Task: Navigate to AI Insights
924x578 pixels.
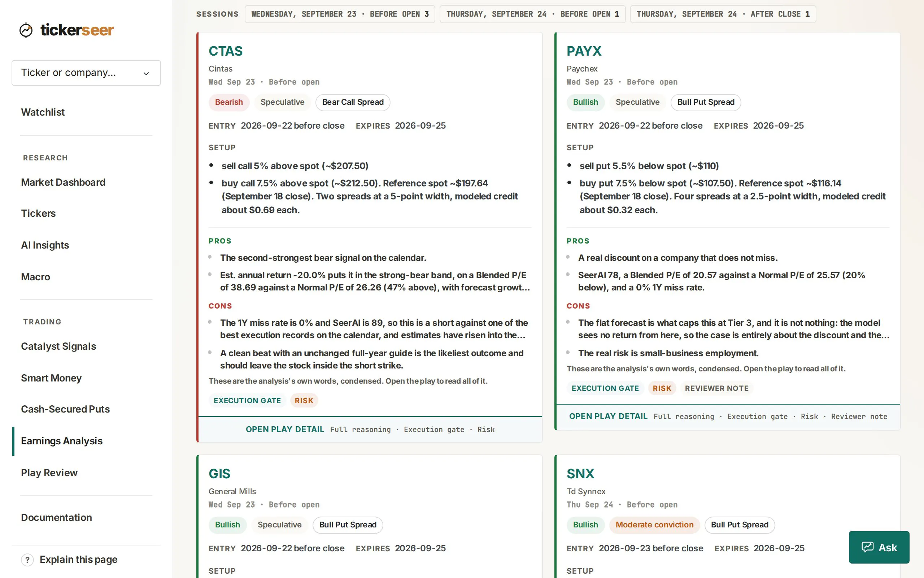Action: tap(45, 245)
